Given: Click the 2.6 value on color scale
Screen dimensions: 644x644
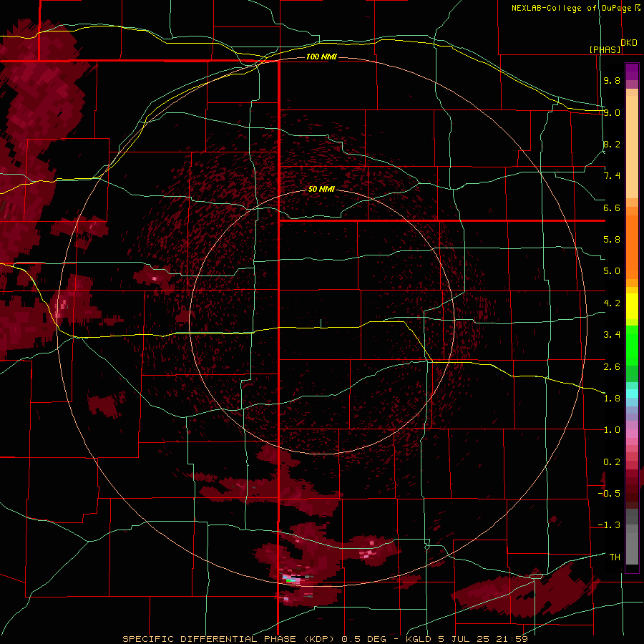Looking at the screenshot, I should click(612, 366).
